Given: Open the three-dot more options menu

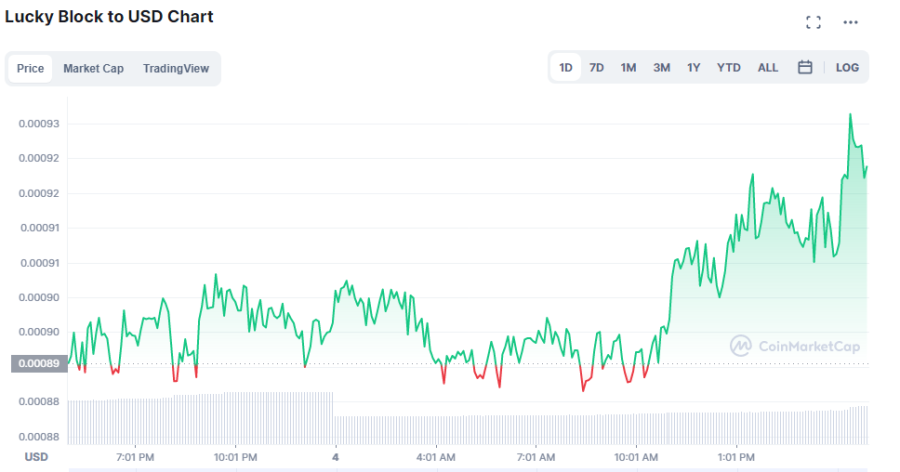Looking at the screenshot, I should click(850, 22).
